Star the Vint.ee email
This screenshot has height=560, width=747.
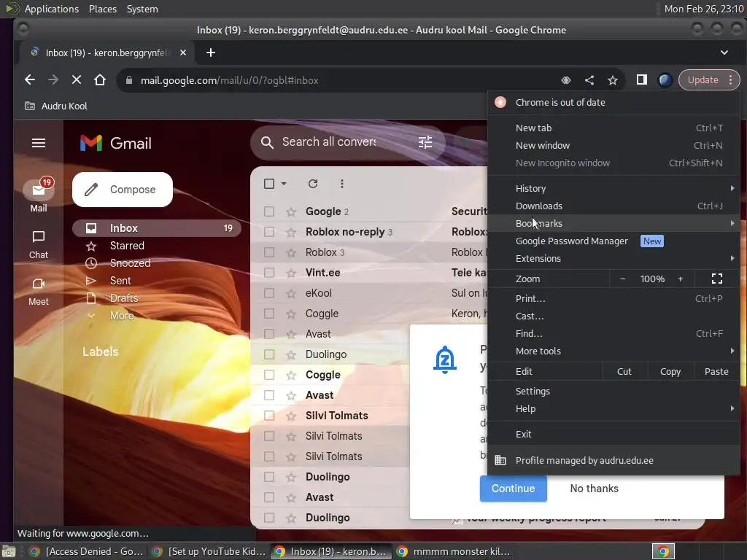coord(291,273)
